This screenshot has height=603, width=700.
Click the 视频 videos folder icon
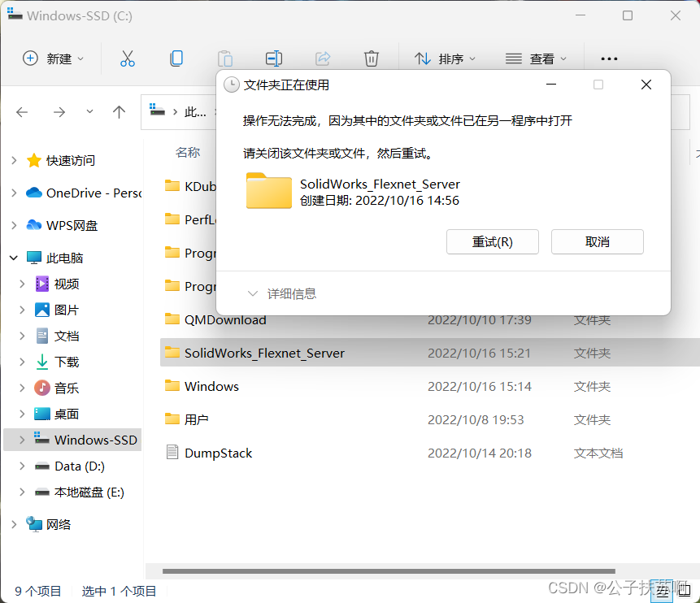click(x=42, y=284)
